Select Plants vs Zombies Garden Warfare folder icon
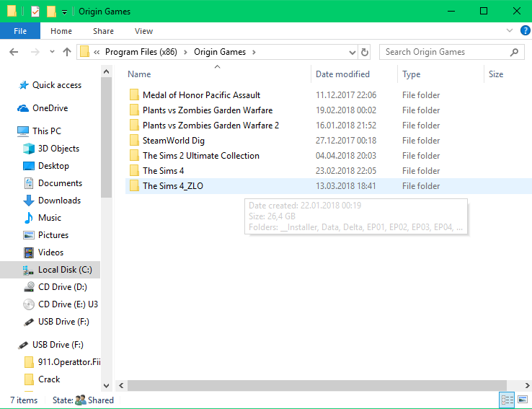 point(134,110)
